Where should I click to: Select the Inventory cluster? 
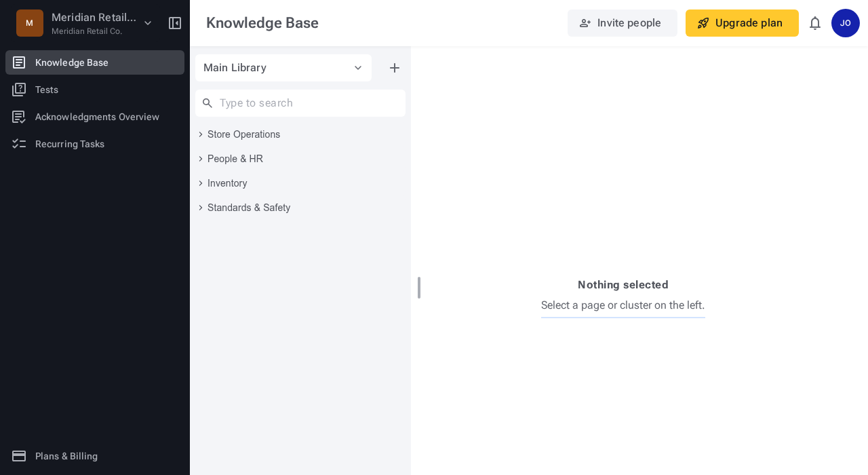[227, 183]
